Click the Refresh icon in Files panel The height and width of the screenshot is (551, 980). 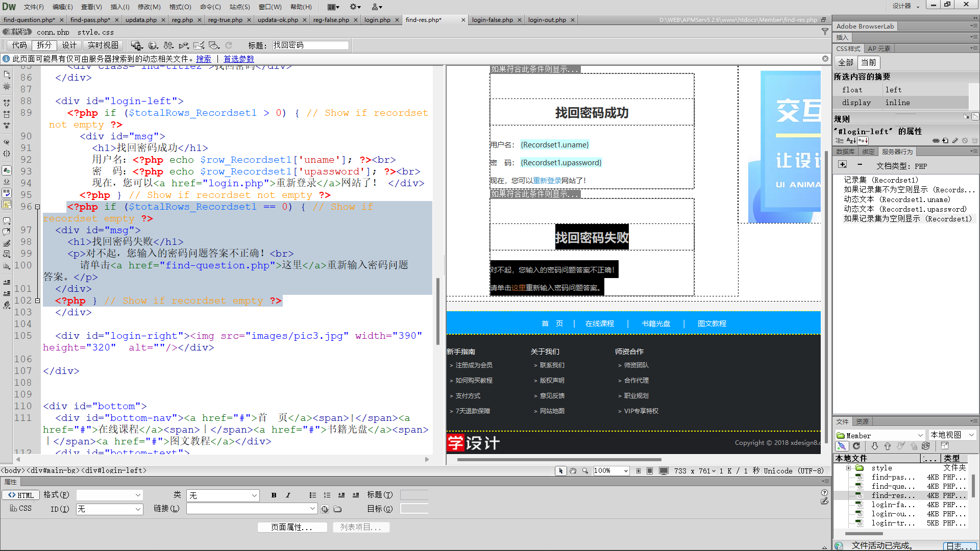[x=856, y=446]
